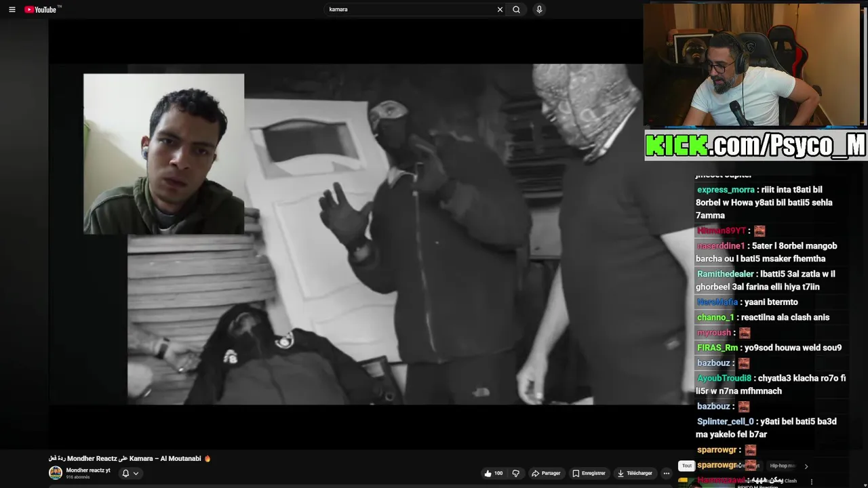This screenshot has width=868, height=488.
Task: Download video with Télécharger button
Action: (635, 473)
